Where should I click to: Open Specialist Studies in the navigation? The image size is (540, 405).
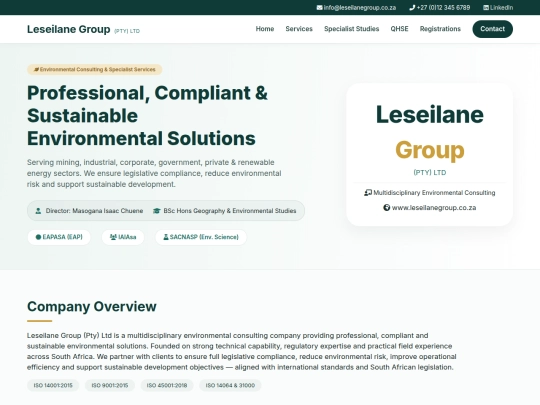pos(351,29)
